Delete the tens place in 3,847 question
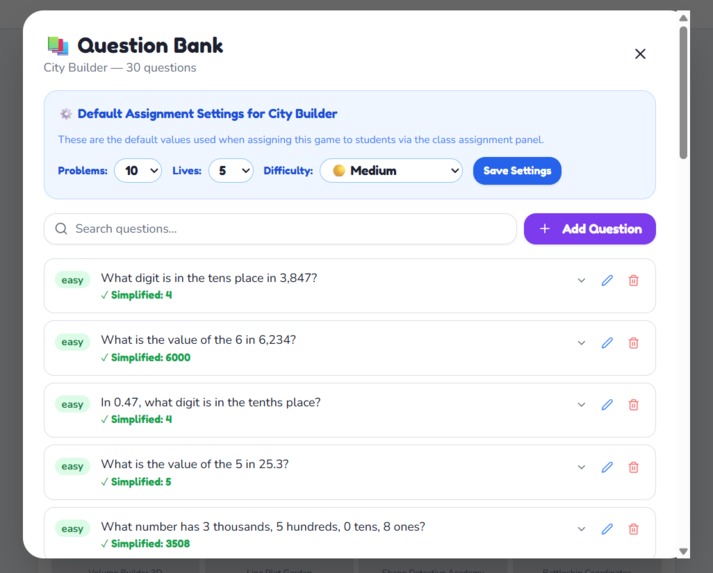 point(633,280)
